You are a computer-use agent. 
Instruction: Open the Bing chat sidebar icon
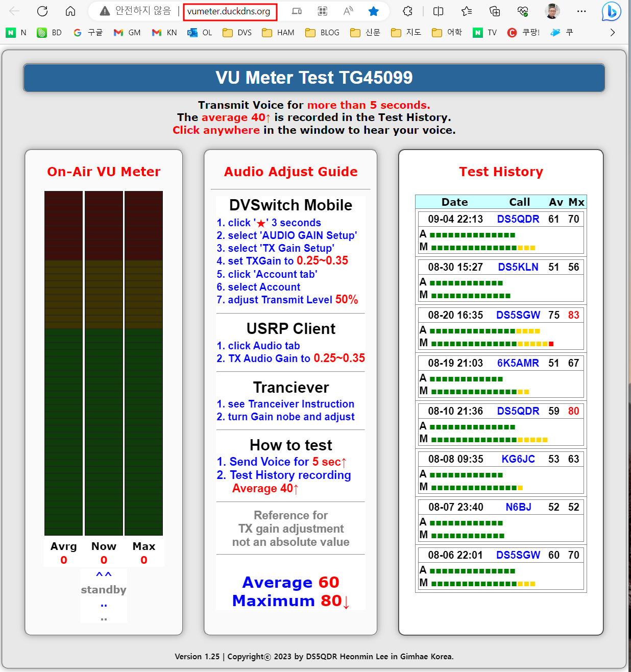(611, 11)
